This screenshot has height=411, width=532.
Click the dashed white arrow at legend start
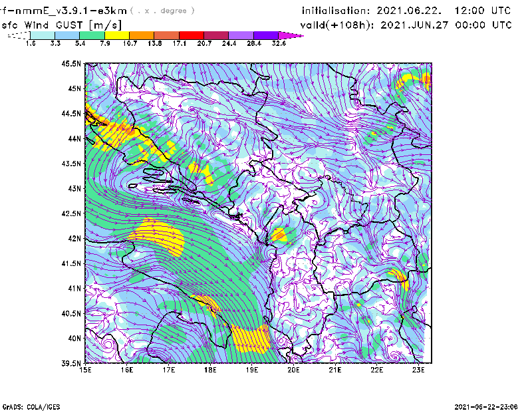[x=19, y=35]
